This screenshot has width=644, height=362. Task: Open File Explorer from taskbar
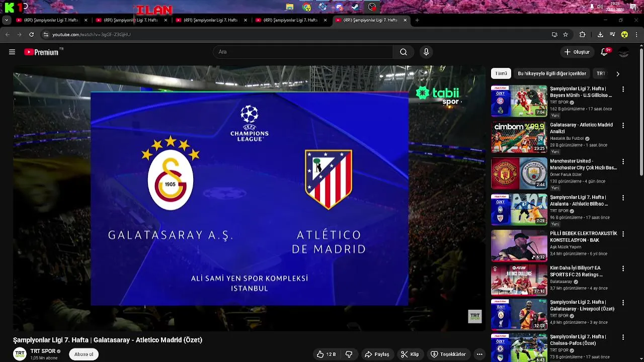tap(290, 7)
